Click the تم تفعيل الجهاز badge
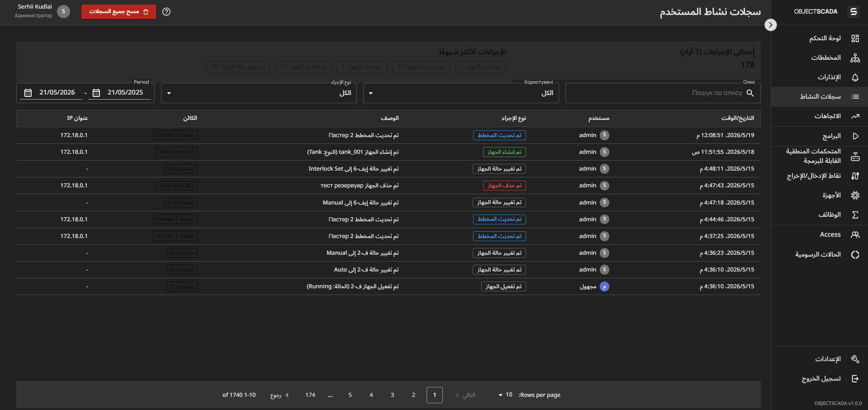The image size is (868, 410). 503,286
